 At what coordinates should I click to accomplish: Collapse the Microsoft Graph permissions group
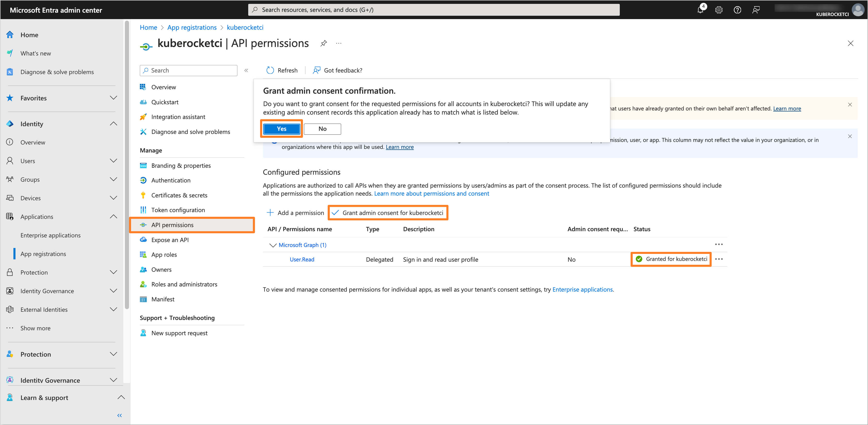tap(273, 245)
